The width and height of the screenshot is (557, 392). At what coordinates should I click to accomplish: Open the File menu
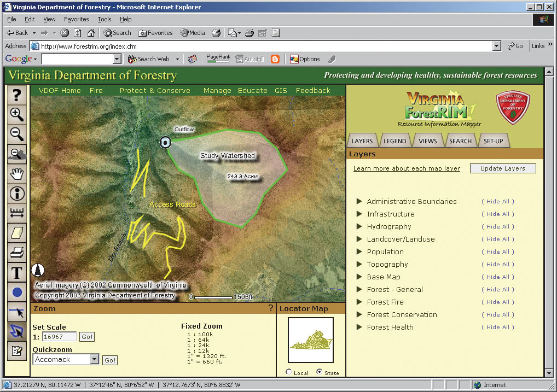tap(11, 19)
